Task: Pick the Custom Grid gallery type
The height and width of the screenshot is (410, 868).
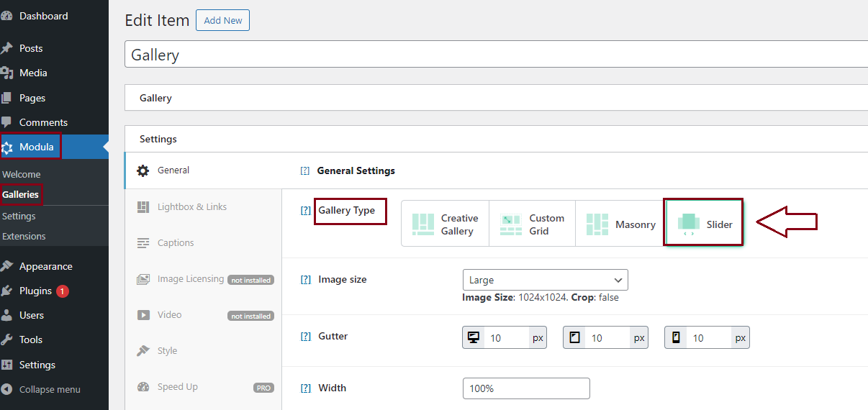Action: point(532,224)
